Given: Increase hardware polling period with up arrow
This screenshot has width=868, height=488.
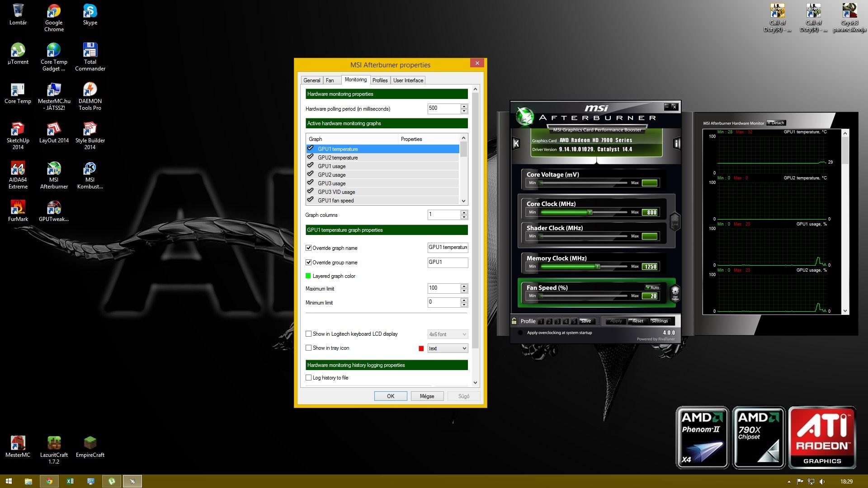Looking at the screenshot, I should [464, 106].
